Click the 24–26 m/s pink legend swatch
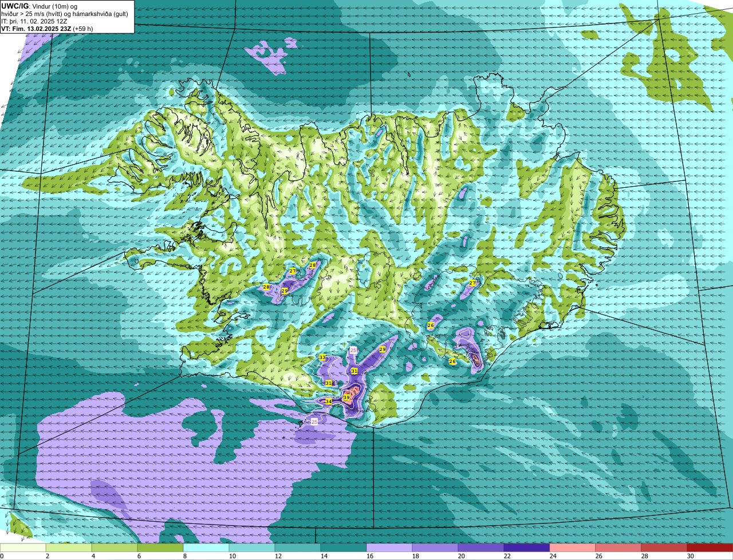 [573, 548]
